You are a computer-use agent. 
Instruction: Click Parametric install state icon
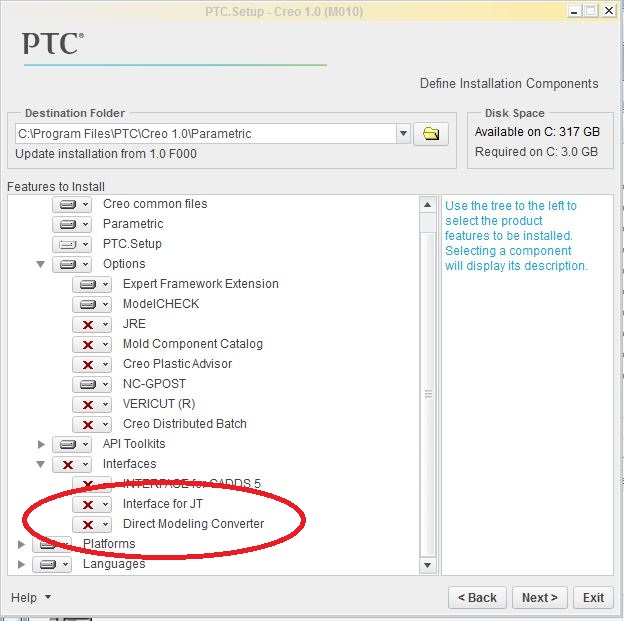point(68,224)
